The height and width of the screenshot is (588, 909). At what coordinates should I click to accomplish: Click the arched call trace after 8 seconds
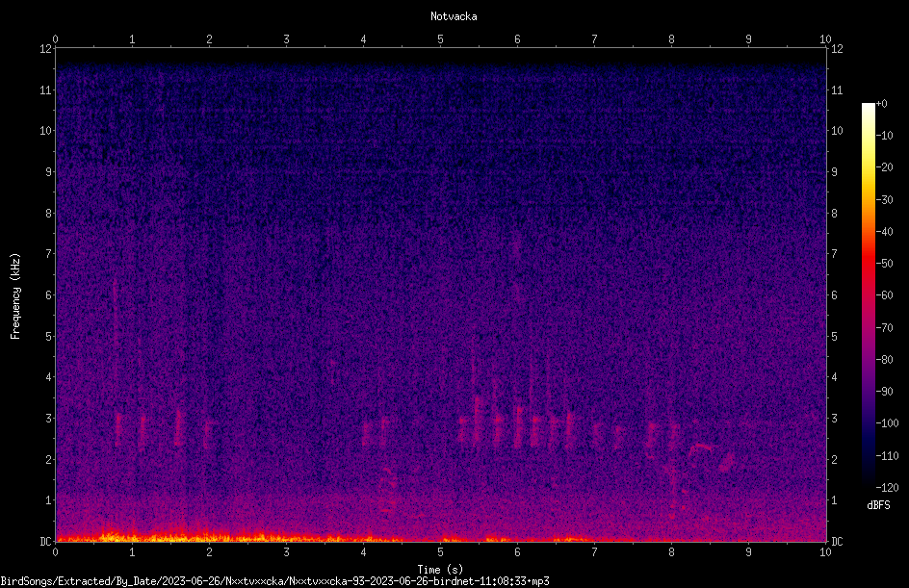(700, 450)
